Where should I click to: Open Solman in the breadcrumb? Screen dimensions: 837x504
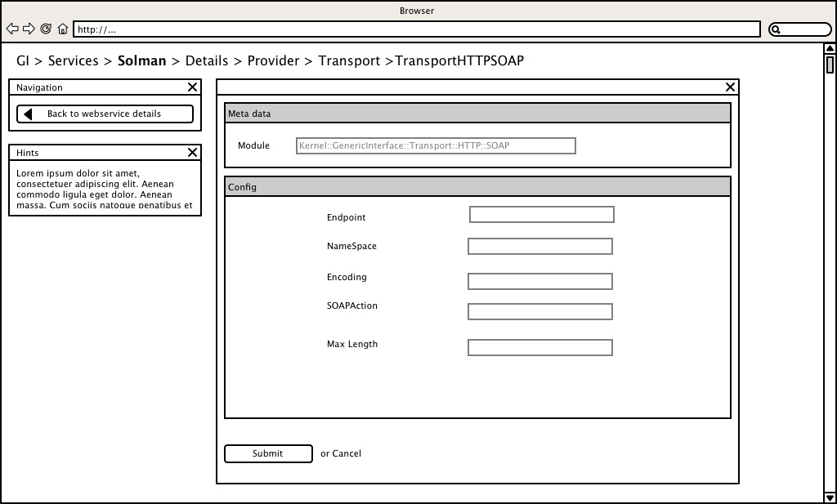pos(141,61)
